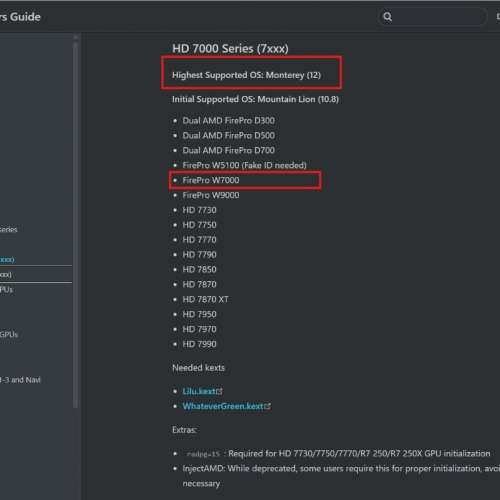The height and width of the screenshot is (500, 500).
Task: Open the sidebar item ending in Series
Action: click(x=9, y=229)
